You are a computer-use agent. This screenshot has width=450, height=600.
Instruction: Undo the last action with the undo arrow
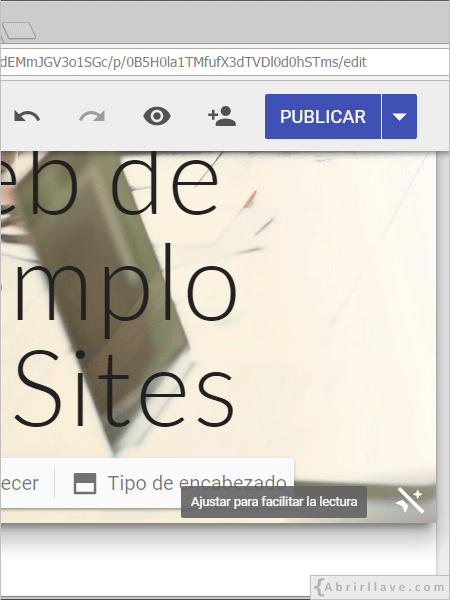click(27, 116)
